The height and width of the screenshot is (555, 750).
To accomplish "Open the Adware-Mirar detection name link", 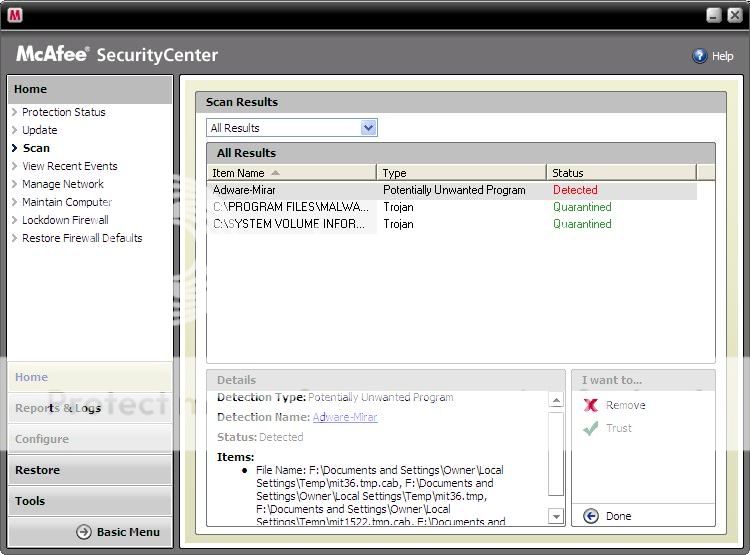I will point(345,417).
